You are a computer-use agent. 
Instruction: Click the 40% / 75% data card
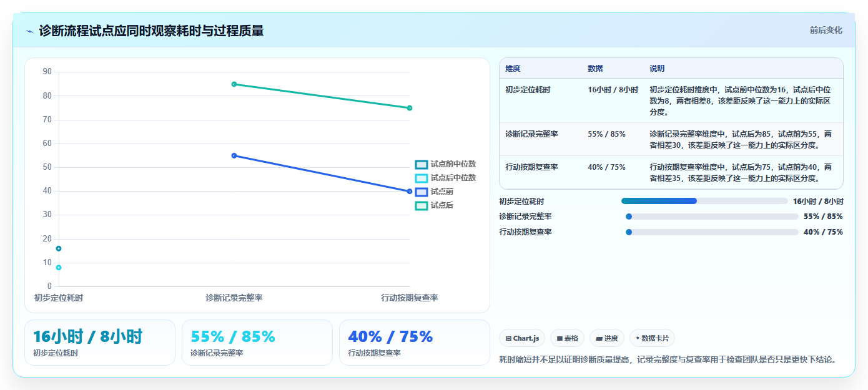click(415, 343)
